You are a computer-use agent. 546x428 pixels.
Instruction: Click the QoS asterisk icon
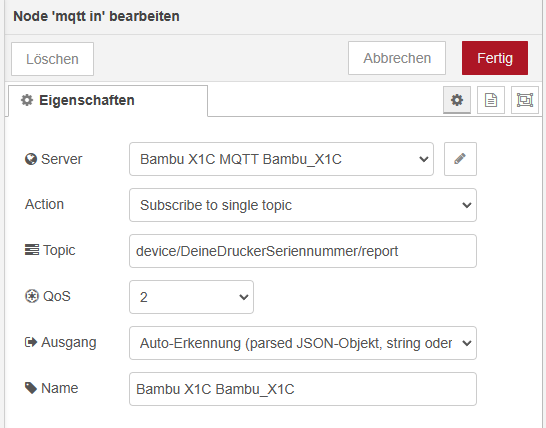[x=32, y=296]
